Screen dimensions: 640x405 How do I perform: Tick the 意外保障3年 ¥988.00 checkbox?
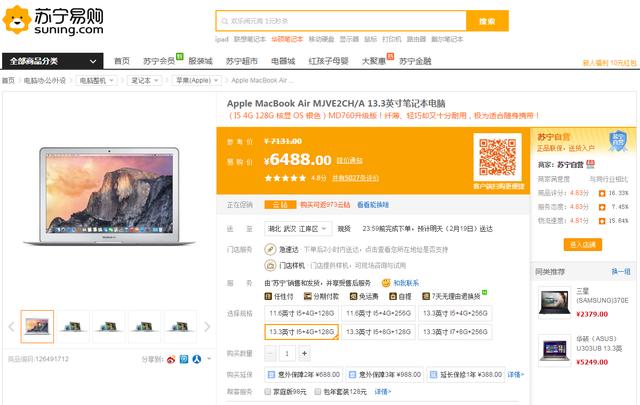[352, 374]
